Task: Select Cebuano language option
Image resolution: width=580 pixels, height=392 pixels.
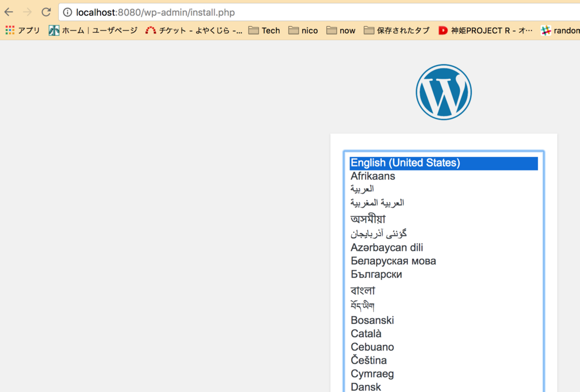Action: tap(443, 347)
